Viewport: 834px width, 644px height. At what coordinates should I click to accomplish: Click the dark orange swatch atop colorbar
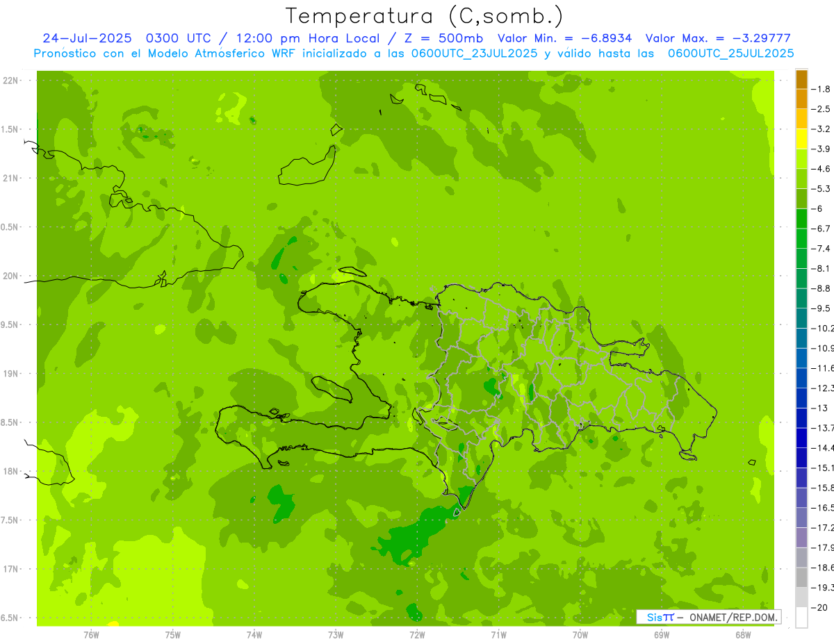coord(801,79)
